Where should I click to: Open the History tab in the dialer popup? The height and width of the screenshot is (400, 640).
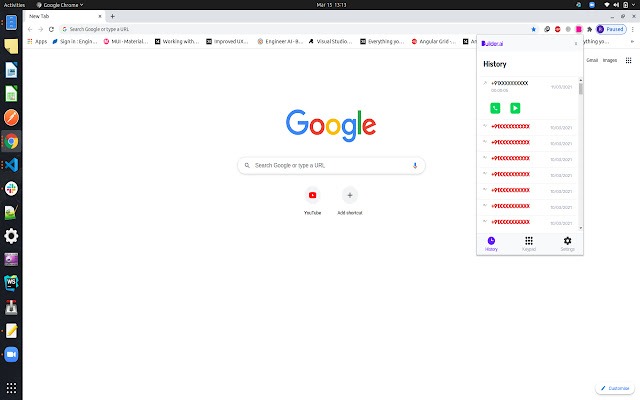coord(491,244)
